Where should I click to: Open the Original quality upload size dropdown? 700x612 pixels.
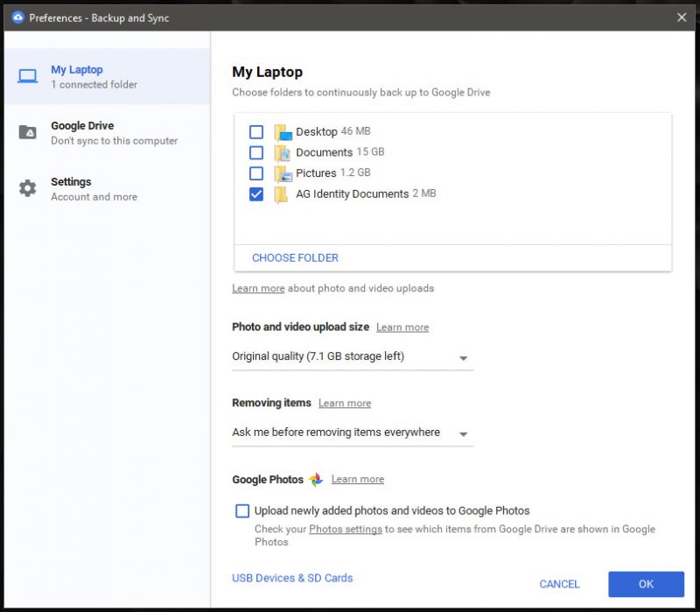click(x=353, y=357)
